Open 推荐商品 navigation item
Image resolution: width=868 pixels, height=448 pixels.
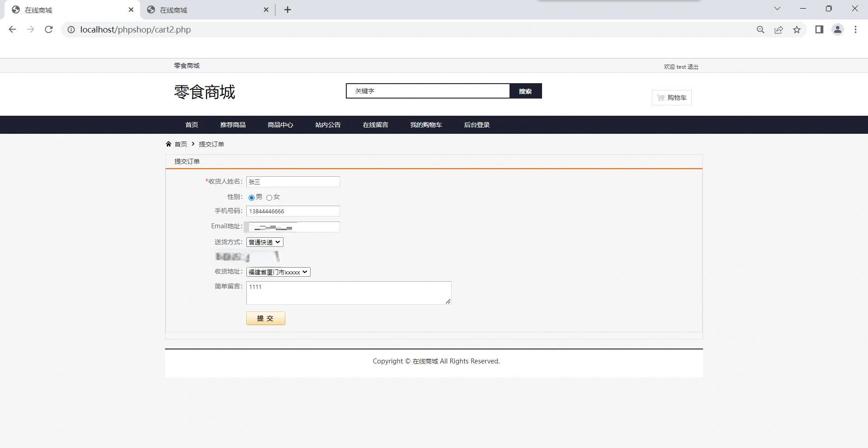click(233, 125)
